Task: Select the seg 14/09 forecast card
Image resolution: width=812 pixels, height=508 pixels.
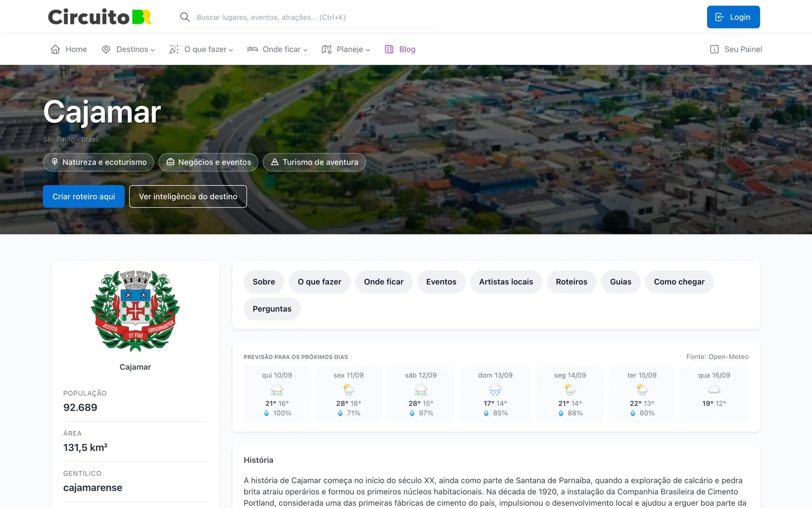Action: [570, 394]
